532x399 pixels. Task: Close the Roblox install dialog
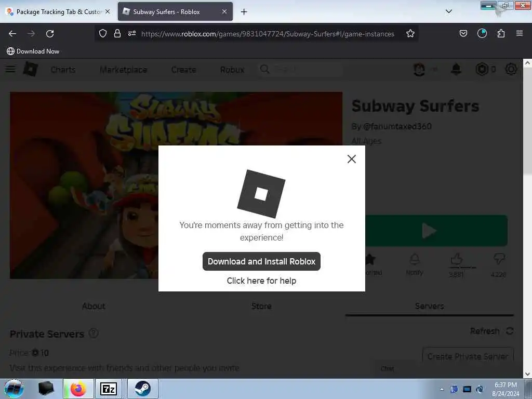coord(352,159)
